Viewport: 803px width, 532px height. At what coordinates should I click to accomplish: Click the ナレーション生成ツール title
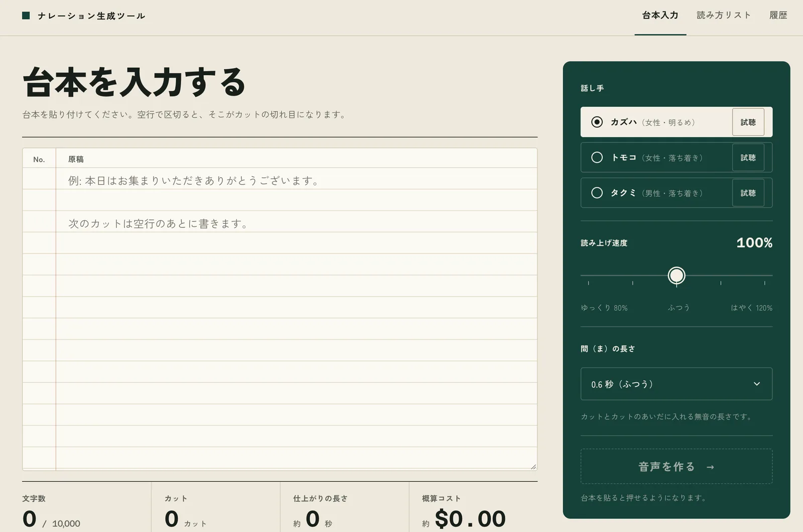click(x=91, y=16)
